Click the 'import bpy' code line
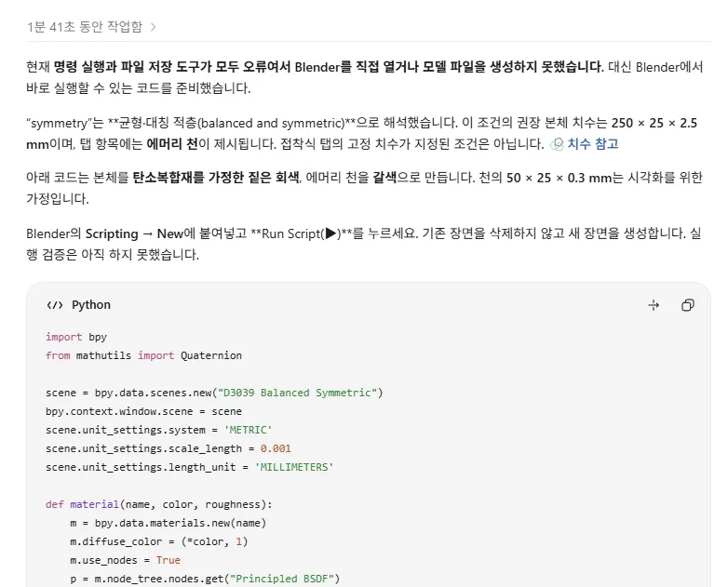728x587 pixels. (76, 337)
